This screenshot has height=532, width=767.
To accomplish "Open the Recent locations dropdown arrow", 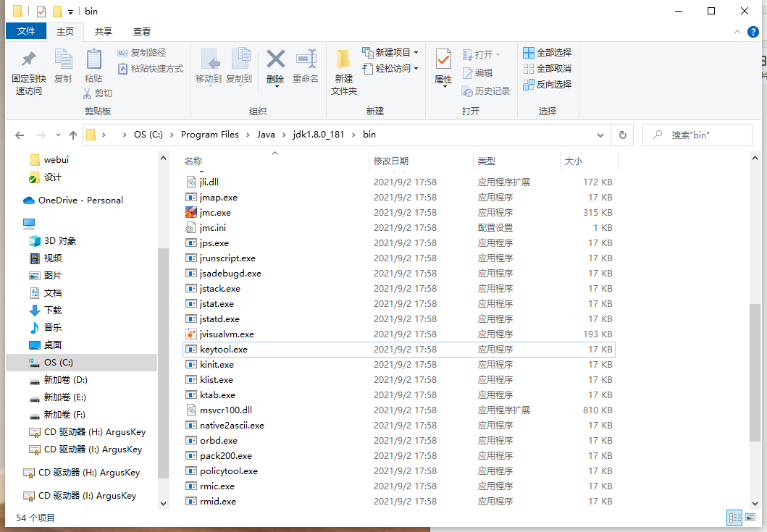I will point(58,135).
